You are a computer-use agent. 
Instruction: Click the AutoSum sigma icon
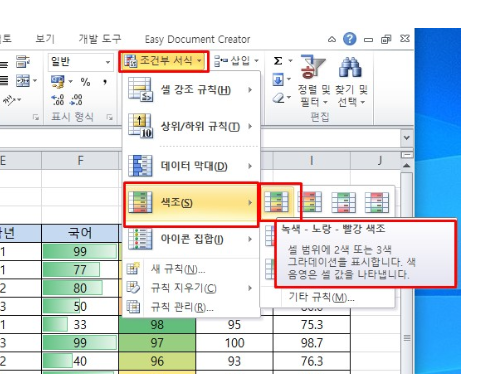point(278,61)
